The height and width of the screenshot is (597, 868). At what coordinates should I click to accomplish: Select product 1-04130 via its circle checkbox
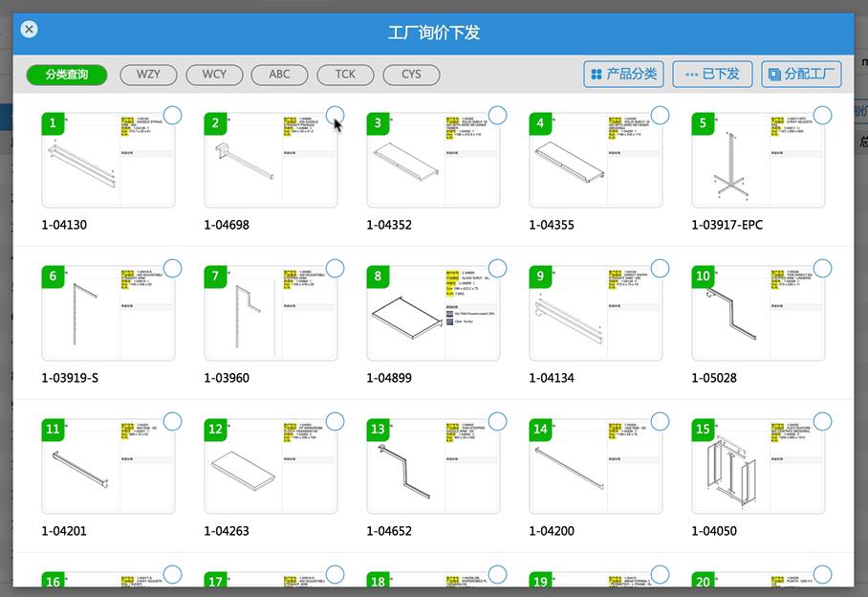click(172, 115)
